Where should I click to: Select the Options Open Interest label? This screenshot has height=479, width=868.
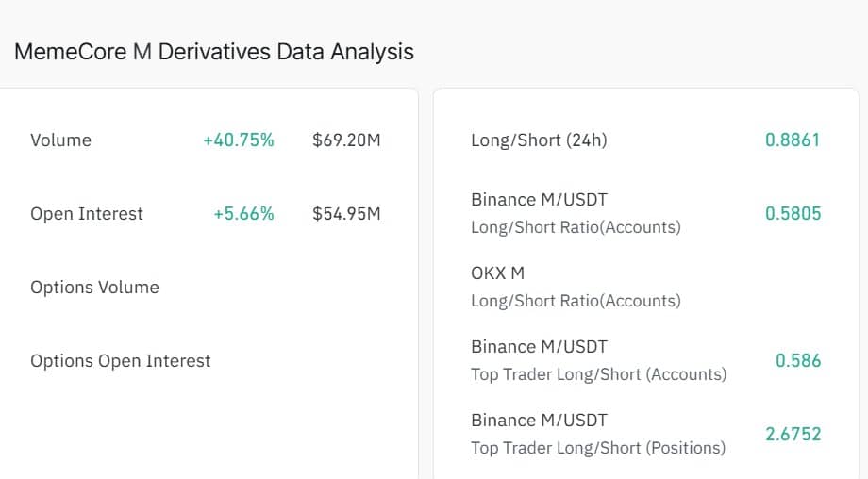pyautogui.click(x=121, y=361)
